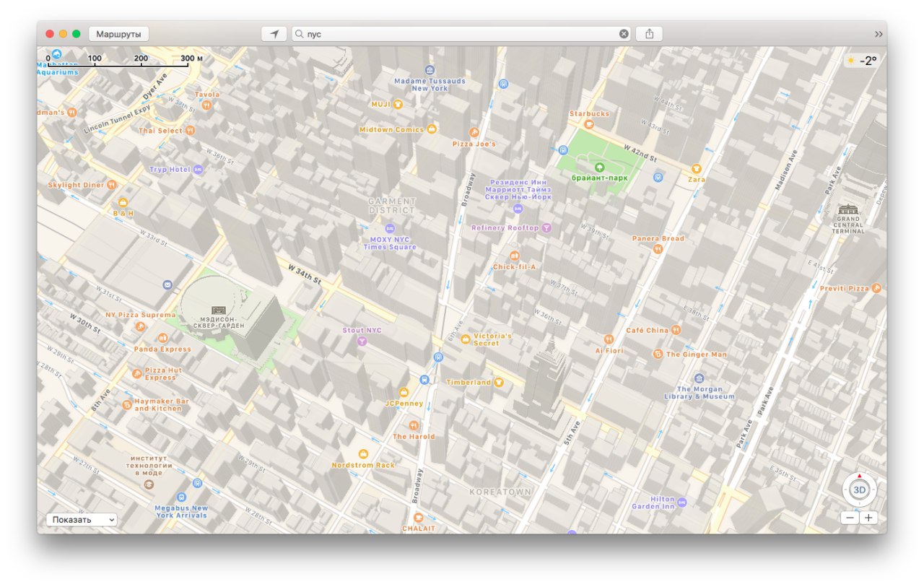Screen dimensions: 924x587
Task: Select the Panera Bread restaurant icon
Action: (658, 248)
